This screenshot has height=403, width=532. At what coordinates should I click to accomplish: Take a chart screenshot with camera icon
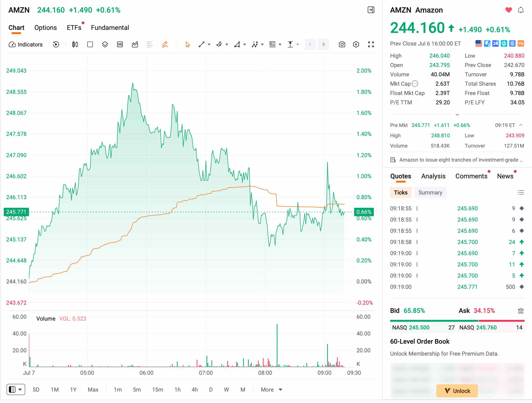[x=342, y=44]
